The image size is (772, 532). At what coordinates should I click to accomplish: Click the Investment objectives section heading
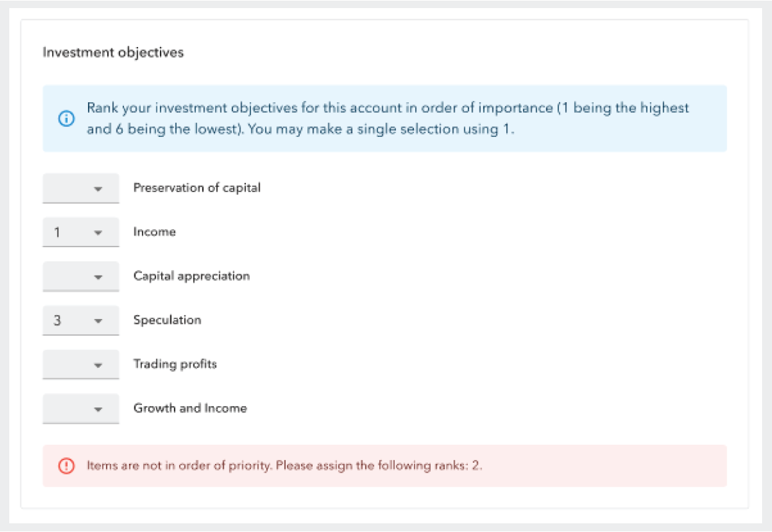[x=113, y=53]
